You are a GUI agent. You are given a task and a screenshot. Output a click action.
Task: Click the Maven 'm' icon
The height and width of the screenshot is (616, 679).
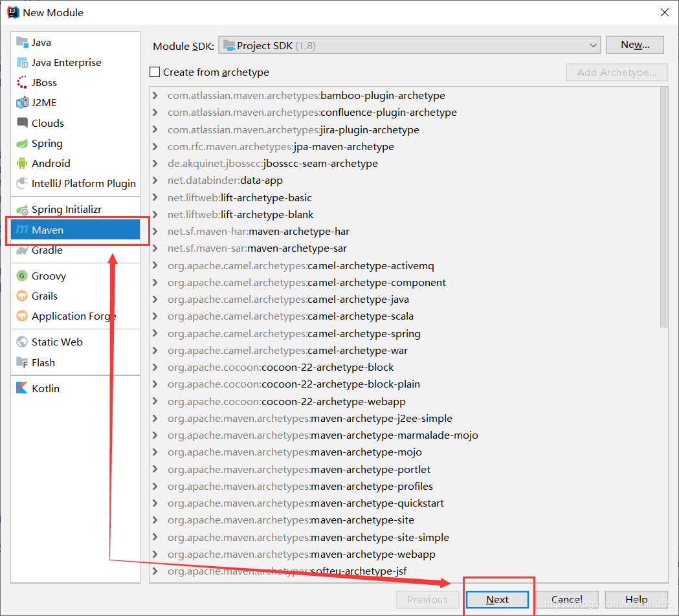coord(21,230)
